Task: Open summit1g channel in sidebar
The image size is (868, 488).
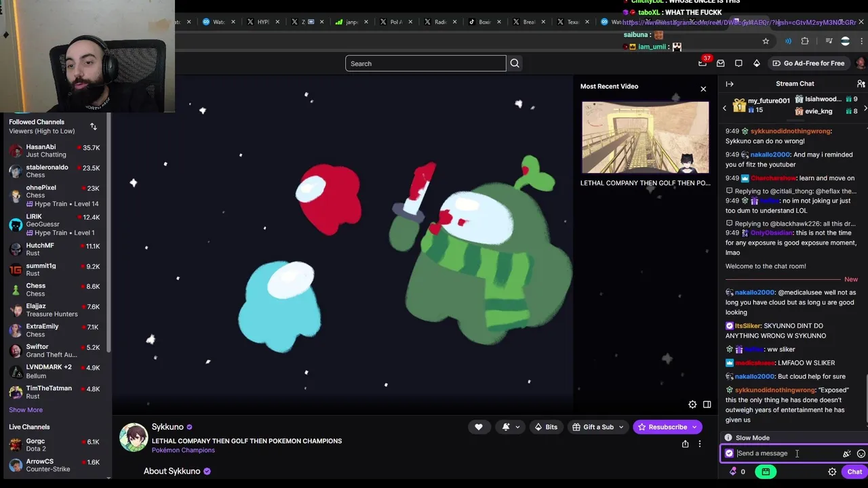Action: (54, 270)
